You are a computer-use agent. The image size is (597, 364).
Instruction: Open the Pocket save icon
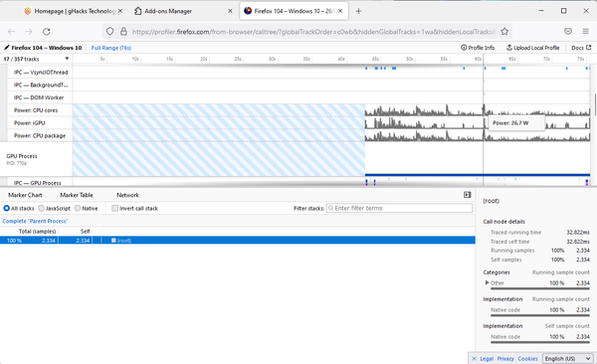568,32
